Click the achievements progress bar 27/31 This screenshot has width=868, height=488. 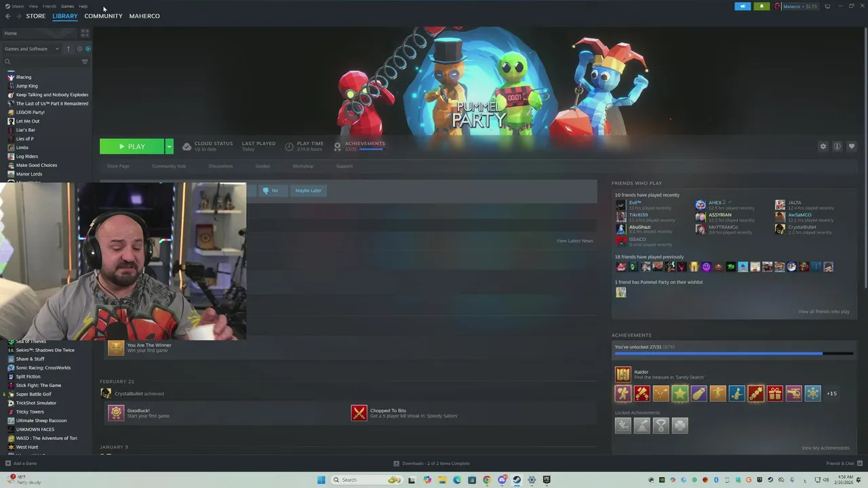coord(734,353)
